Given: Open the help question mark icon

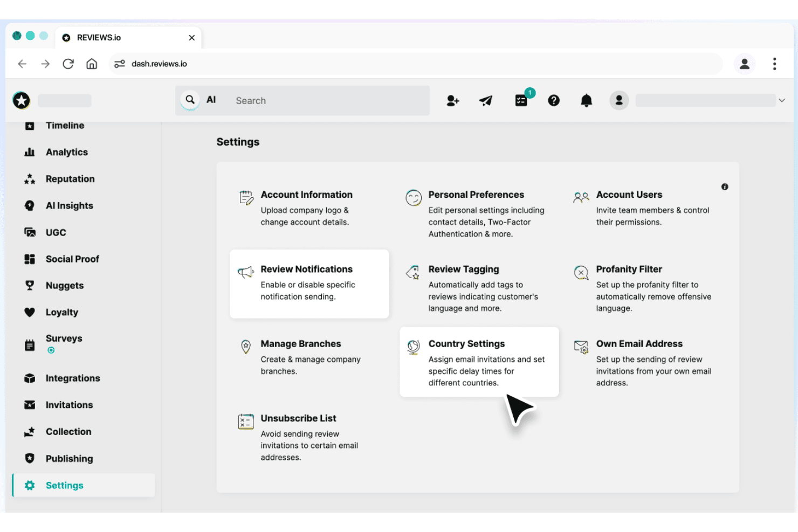Looking at the screenshot, I should 554,100.
